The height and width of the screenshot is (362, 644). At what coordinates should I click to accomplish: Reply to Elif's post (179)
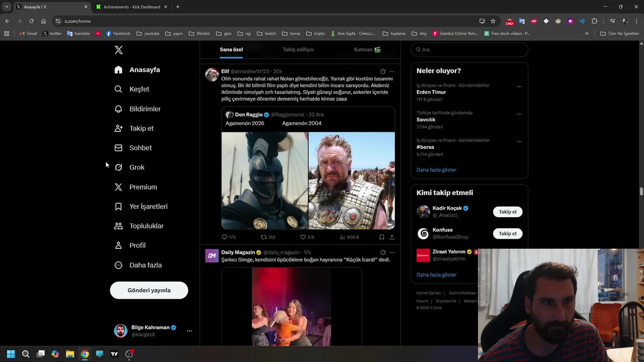click(x=228, y=237)
